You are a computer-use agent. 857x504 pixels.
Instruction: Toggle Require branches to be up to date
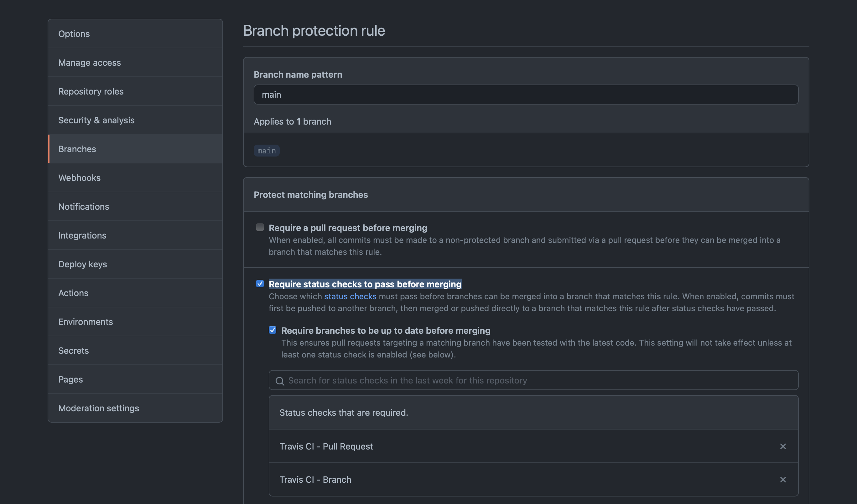[273, 330]
